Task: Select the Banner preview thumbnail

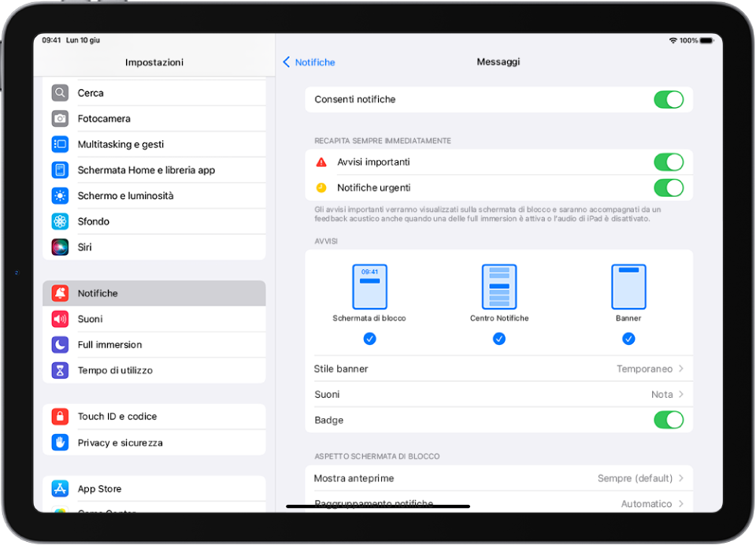Action: [628, 287]
